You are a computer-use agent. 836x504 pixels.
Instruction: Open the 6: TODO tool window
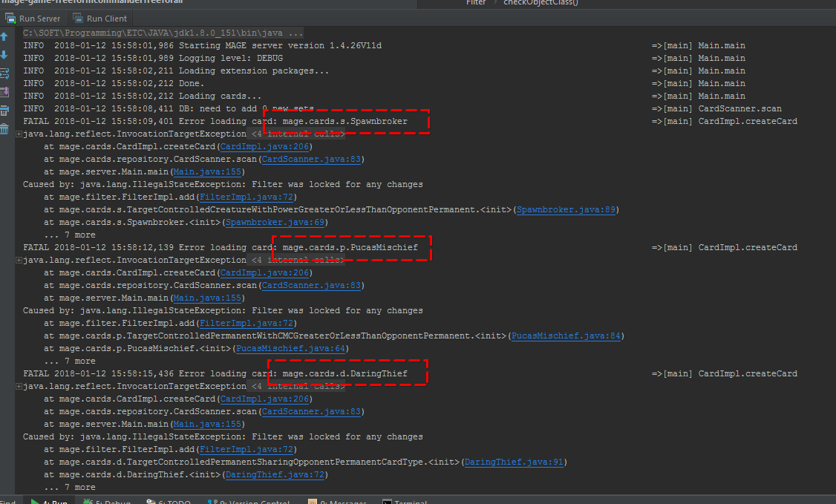169,501
